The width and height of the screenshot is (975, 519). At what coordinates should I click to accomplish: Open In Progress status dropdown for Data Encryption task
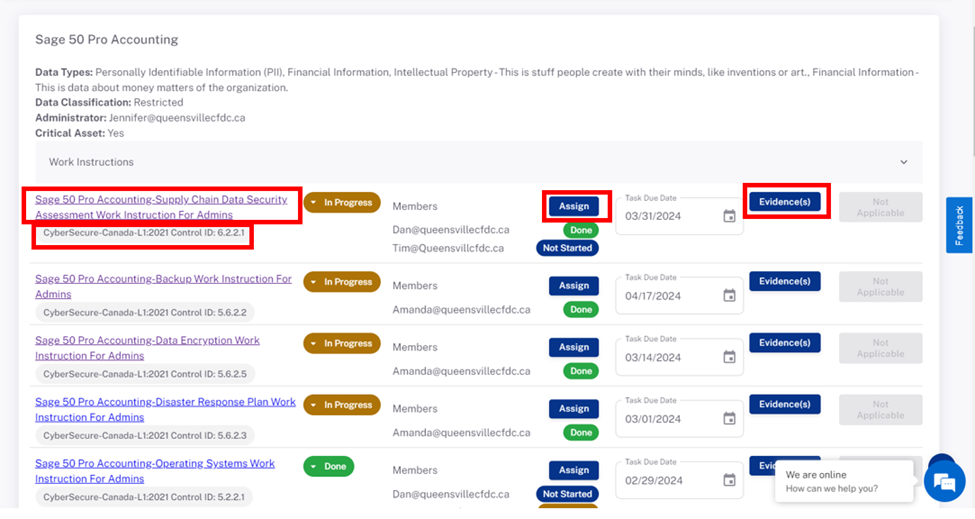click(x=342, y=343)
